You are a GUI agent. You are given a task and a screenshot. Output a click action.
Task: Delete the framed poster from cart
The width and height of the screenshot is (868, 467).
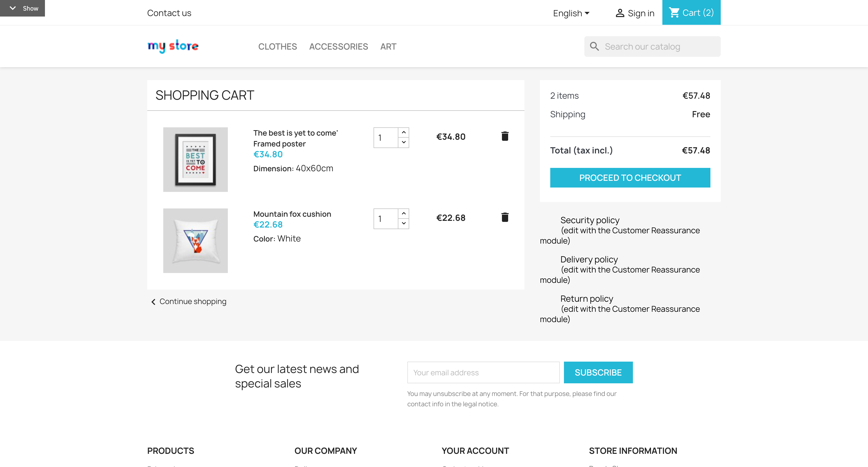point(505,136)
